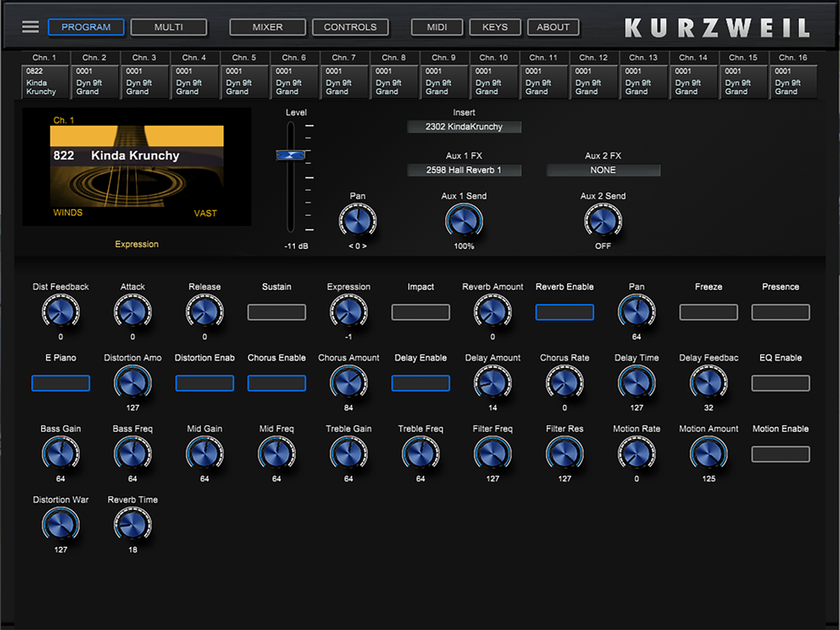840x630 pixels.
Task: Click the Filter Freq knob
Action: 492,454
